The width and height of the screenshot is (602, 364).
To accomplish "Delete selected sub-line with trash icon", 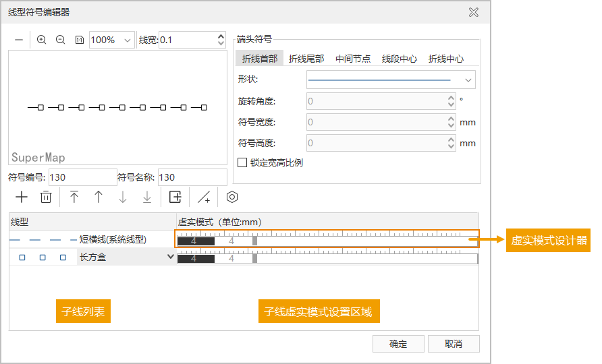I will (46, 197).
